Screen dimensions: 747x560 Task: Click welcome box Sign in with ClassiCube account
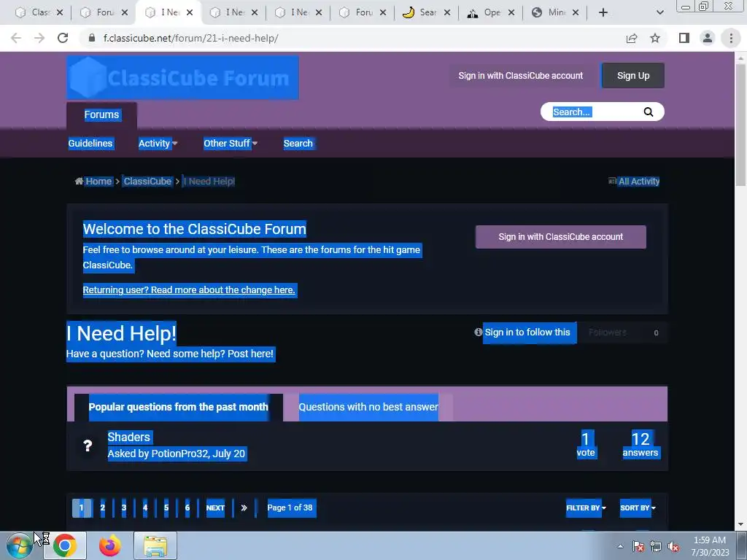point(561,237)
